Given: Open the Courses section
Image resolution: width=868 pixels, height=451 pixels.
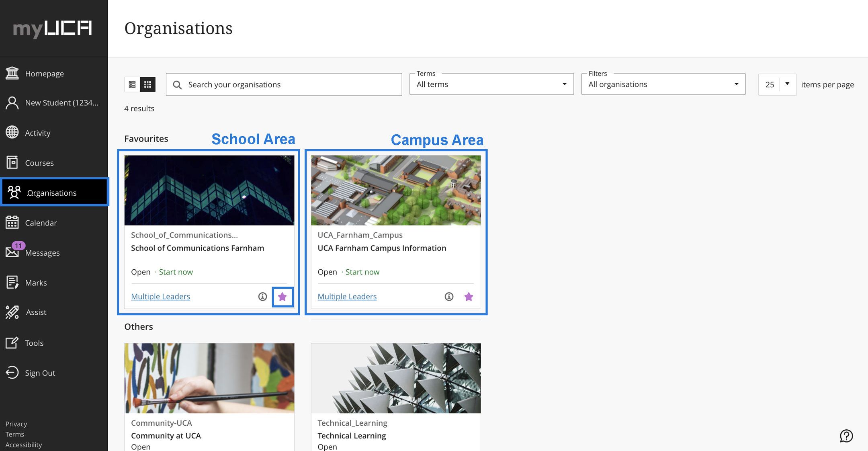Looking at the screenshot, I should pos(39,163).
